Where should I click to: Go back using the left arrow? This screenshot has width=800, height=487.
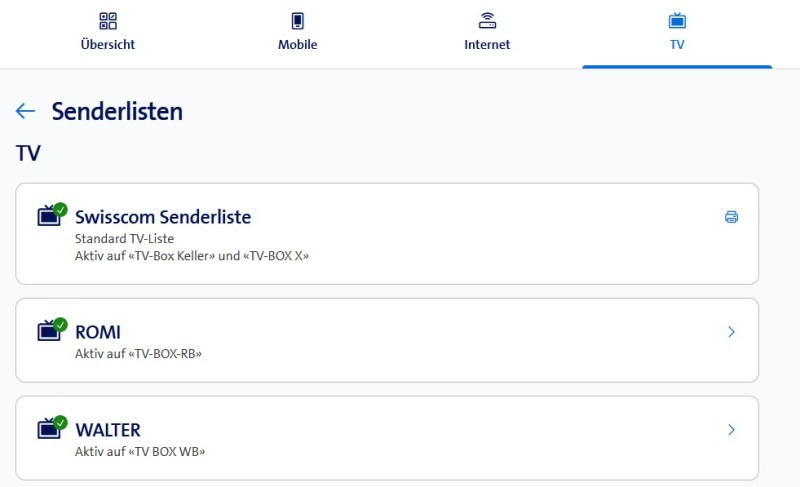(x=26, y=111)
